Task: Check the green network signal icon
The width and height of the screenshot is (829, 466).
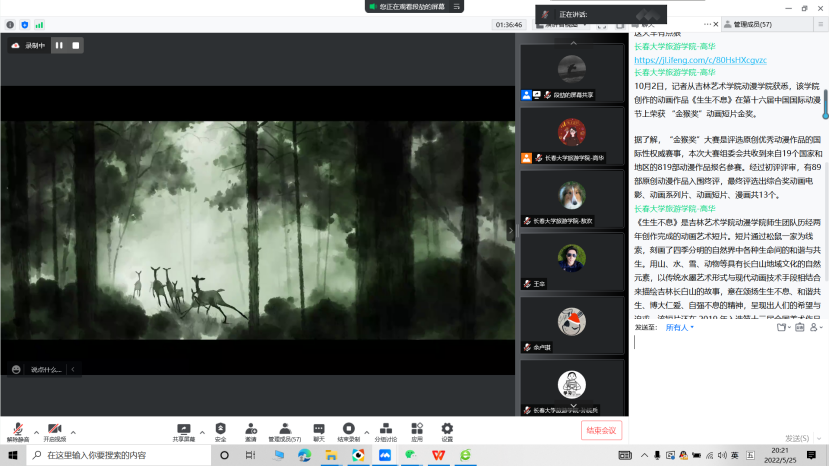Action: coord(40,25)
